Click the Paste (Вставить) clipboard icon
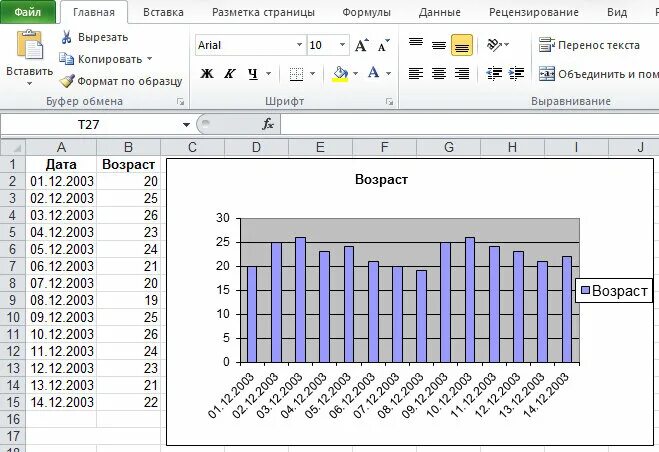Viewport: 659px width, 452px height. pyautogui.click(x=29, y=45)
